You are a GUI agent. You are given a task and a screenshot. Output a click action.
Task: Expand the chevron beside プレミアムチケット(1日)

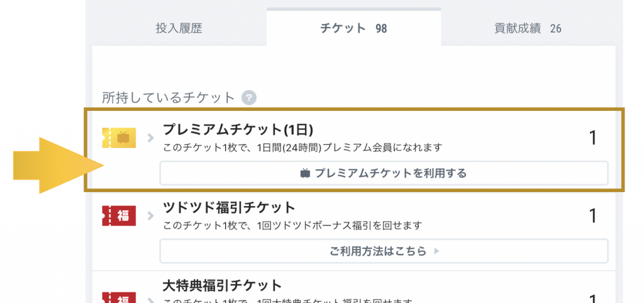[x=150, y=137]
